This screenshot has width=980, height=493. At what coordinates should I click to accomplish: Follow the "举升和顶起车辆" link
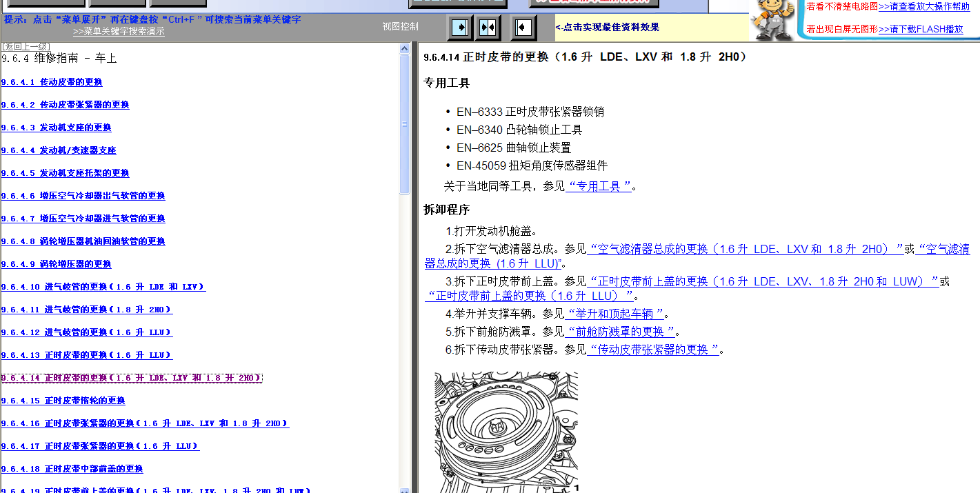(x=615, y=314)
